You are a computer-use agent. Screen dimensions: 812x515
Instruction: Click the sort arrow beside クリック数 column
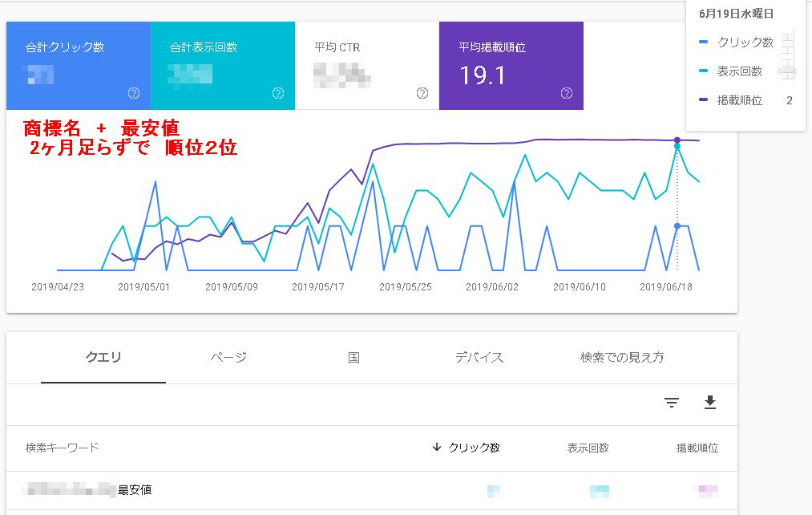click(437, 448)
